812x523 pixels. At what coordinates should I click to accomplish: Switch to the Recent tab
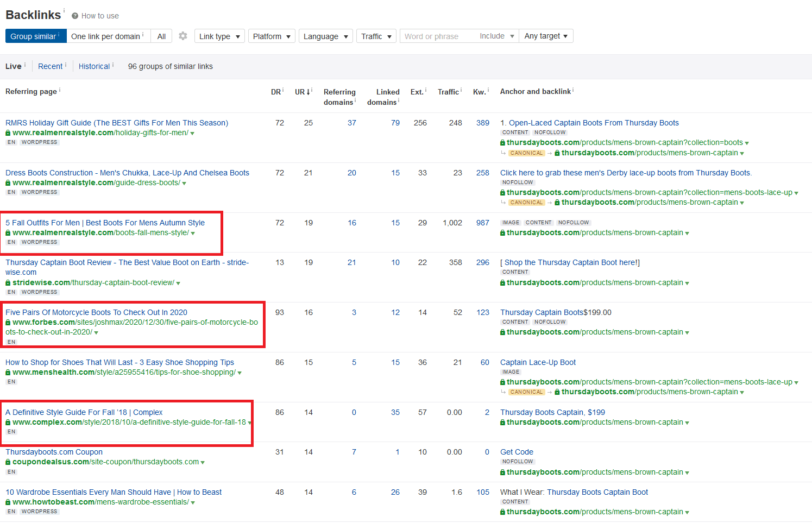tap(50, 66)
